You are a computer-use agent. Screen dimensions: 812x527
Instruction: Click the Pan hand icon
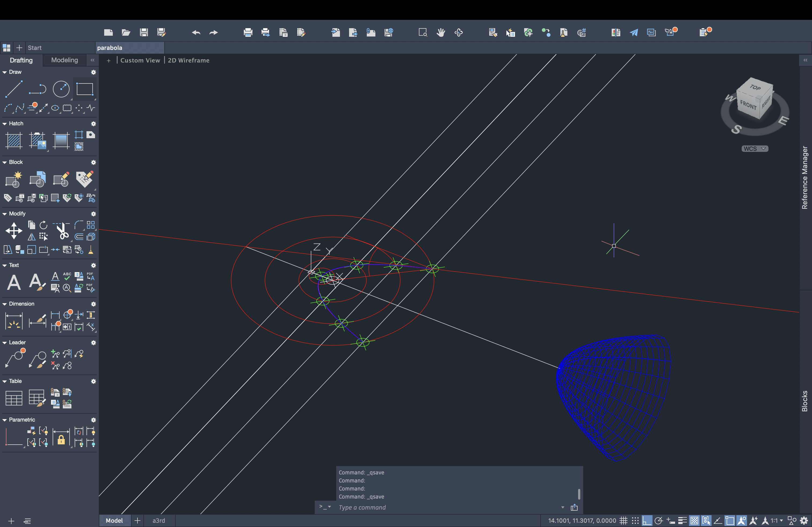pyautogui.click(x=441, y=32)
